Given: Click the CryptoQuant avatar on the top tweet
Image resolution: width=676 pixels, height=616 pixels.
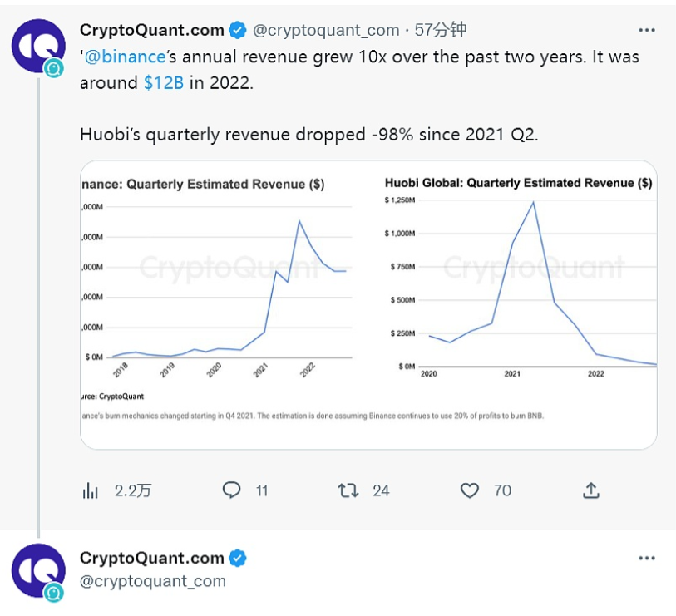Looking at the screenshot, I should tap(38, 45).
